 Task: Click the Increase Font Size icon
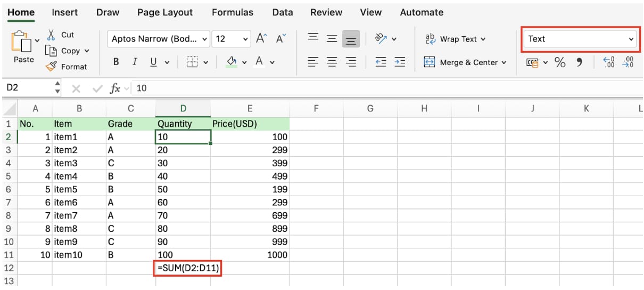261,38
